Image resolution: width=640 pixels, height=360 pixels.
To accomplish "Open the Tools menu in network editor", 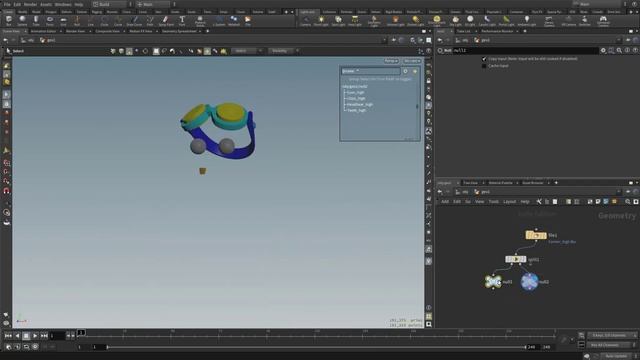I will tap(493, 202).
